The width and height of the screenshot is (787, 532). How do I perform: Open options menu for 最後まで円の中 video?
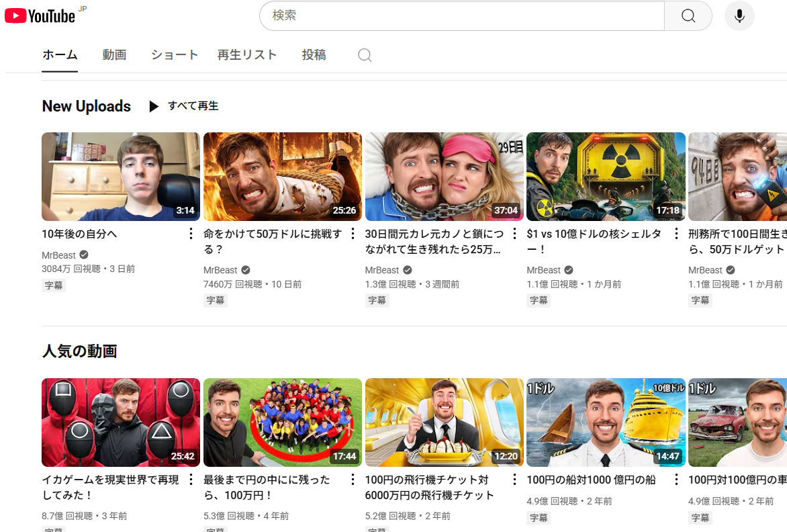click(x=353, y=480)
